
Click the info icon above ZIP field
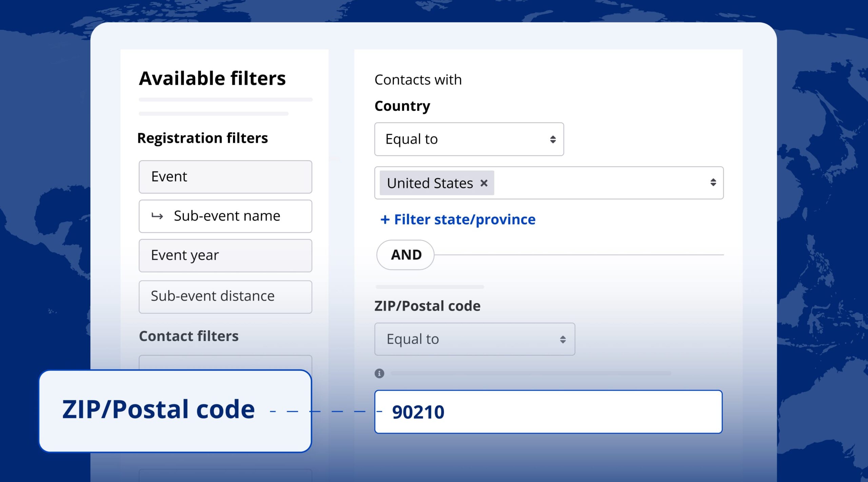click(379, 373)
